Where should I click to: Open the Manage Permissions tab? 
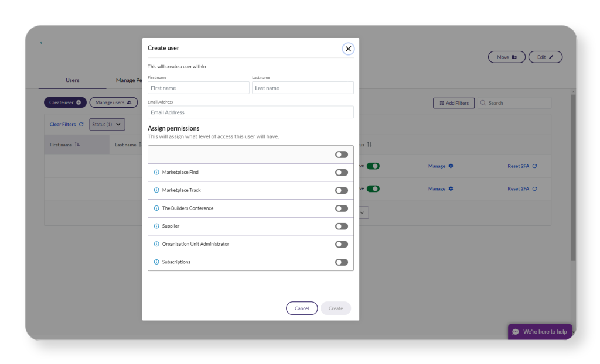128,80
